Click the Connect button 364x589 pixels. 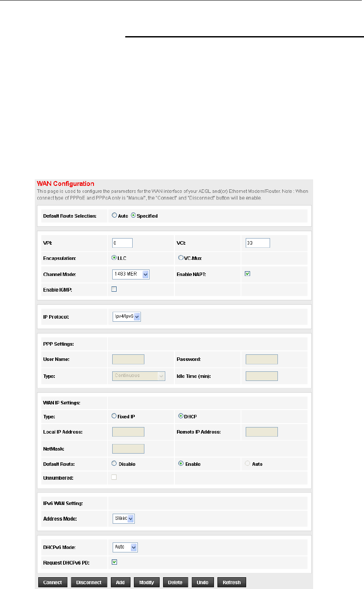pyautogui.click(x=53, y=582)
